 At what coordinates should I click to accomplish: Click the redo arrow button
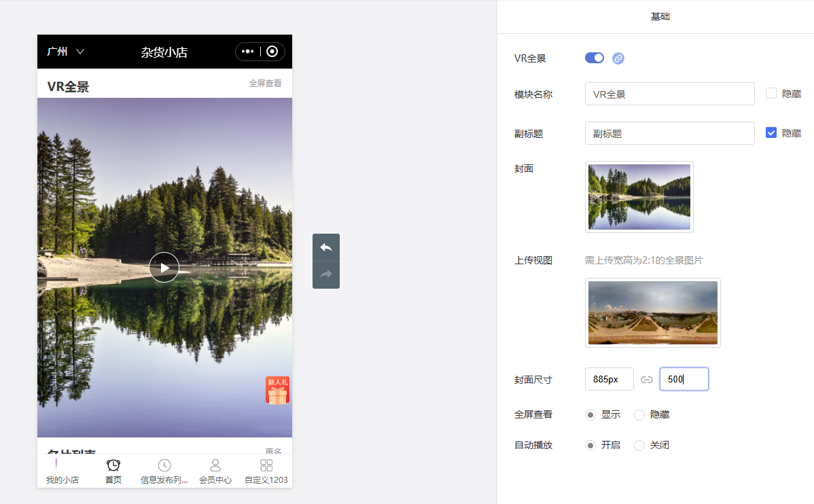326,274
